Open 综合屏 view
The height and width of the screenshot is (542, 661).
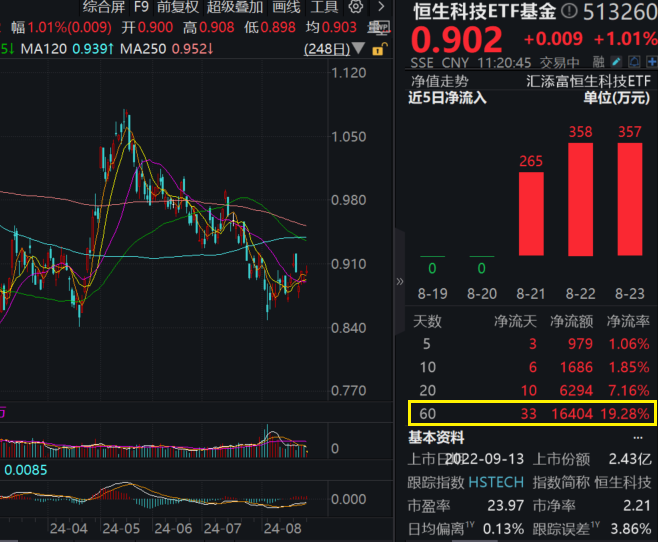pyautogui.click(x=104, y=6)
